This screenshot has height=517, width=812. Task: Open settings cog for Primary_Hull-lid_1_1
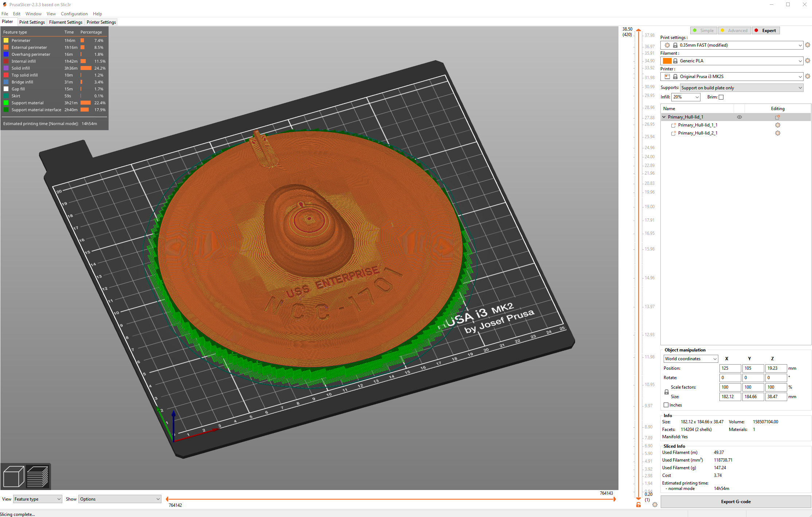tap(777, 125)
